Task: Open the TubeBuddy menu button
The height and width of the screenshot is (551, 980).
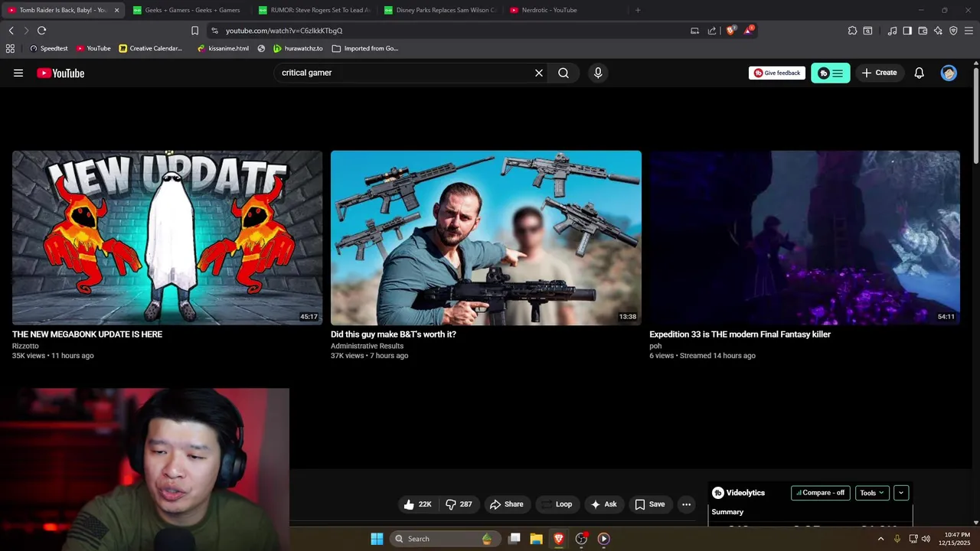Action: (831, 73)
